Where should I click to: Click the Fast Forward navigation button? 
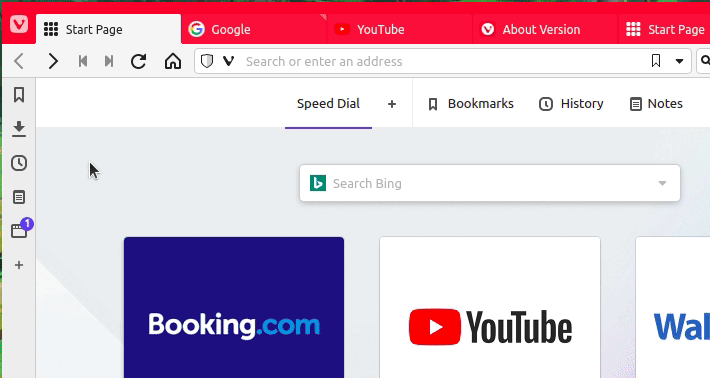109,61
